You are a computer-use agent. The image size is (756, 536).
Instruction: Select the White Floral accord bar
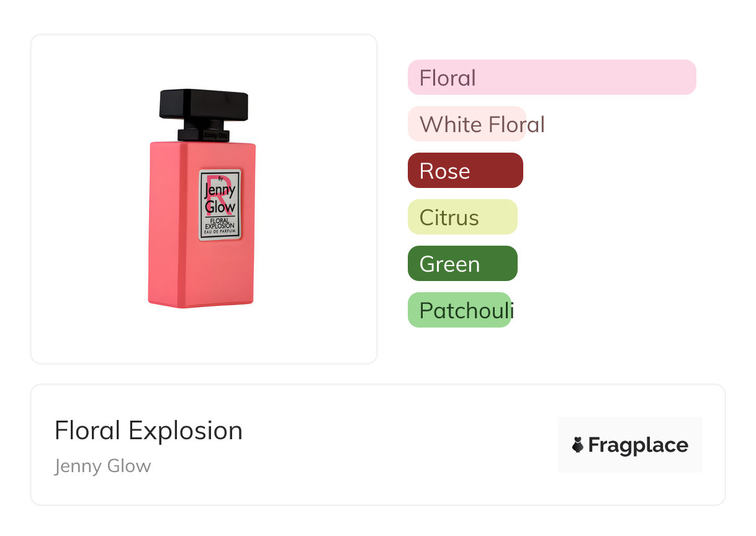pyautogui.click(x=467, y=124)
